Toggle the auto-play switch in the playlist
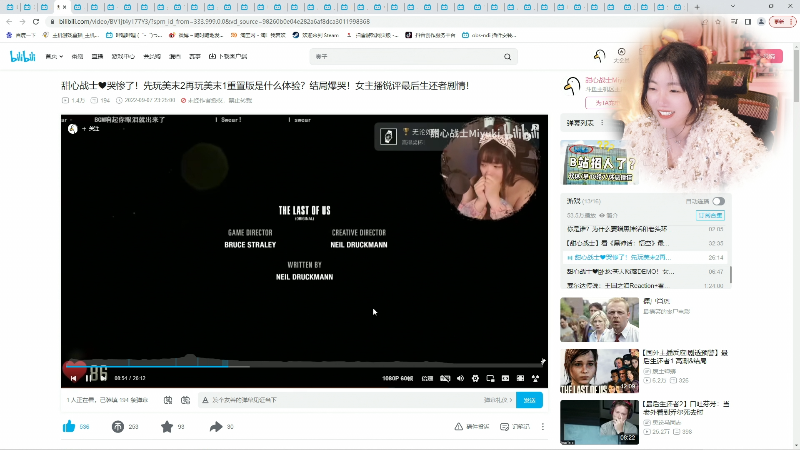The width and height of the screenshot is (800, 450). [x=718, y=201]
